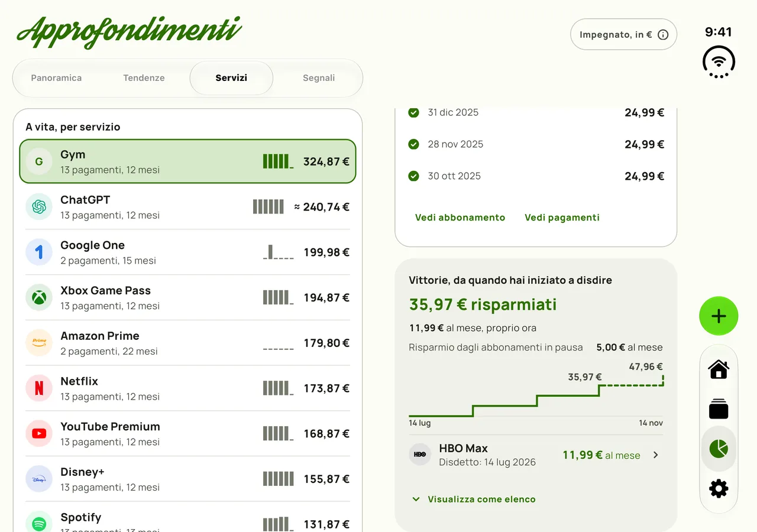
Task: Click the Vedi abbonamento link
Action: (x=460, y=218)
